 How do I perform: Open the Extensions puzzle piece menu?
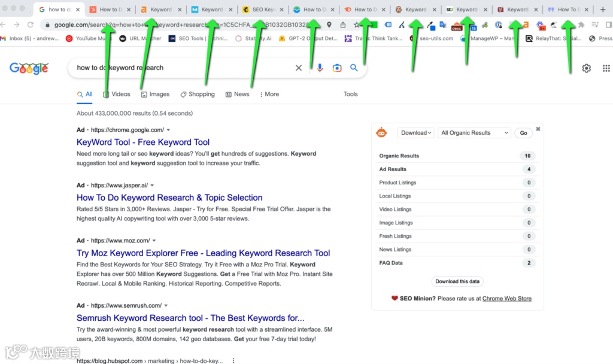tap(581, 25)
